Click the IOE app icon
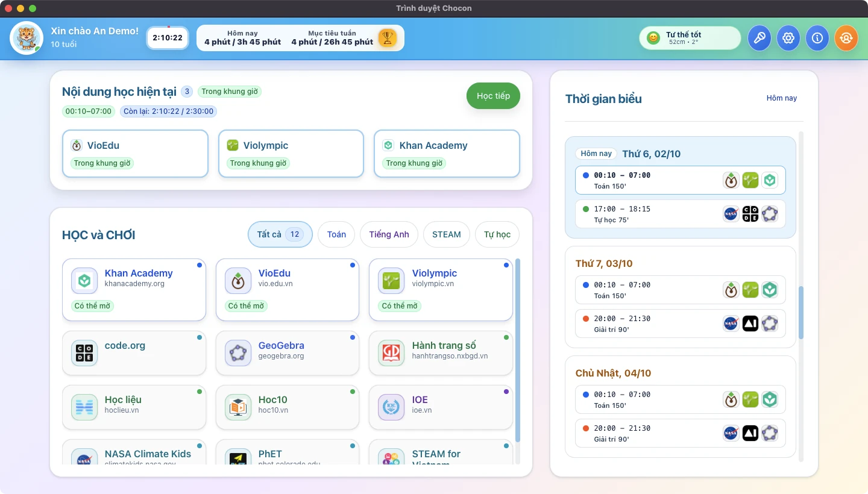 (x=391, y=407)
